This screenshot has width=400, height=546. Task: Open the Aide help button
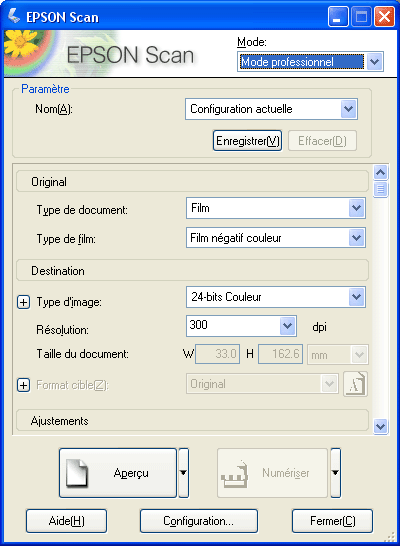66,521
